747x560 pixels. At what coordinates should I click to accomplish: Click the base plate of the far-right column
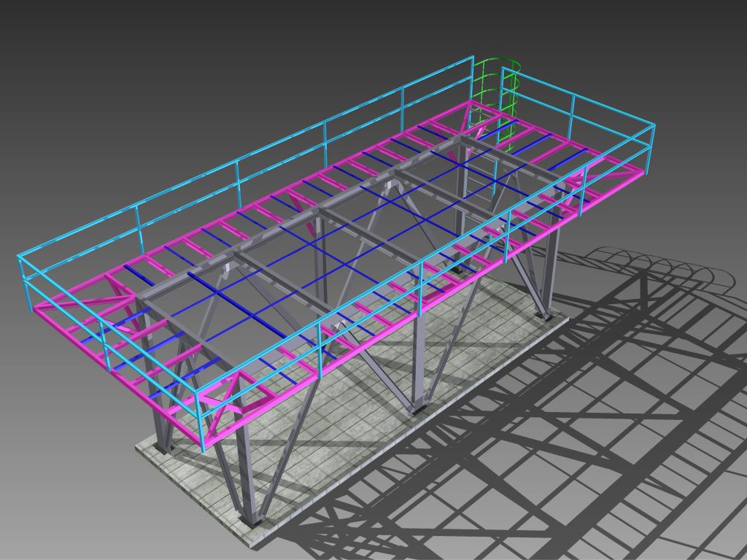click(x=543, y=316)
